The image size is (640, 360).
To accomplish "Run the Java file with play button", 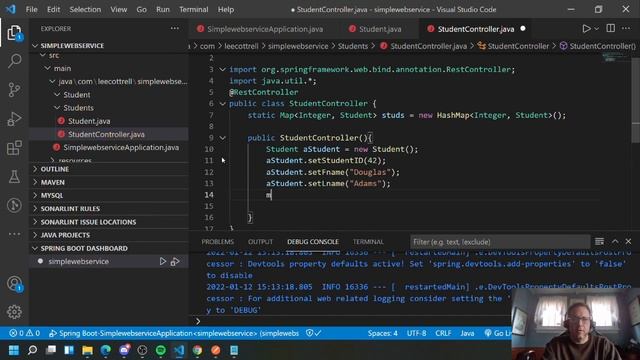I will (x=586, y=29).
